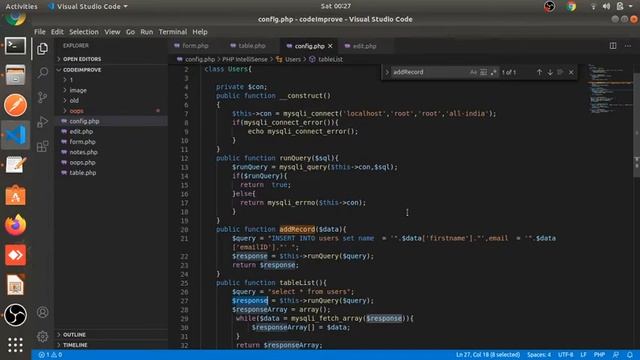Switch to the table.php tab
The image size is (640, 360).
251,46
